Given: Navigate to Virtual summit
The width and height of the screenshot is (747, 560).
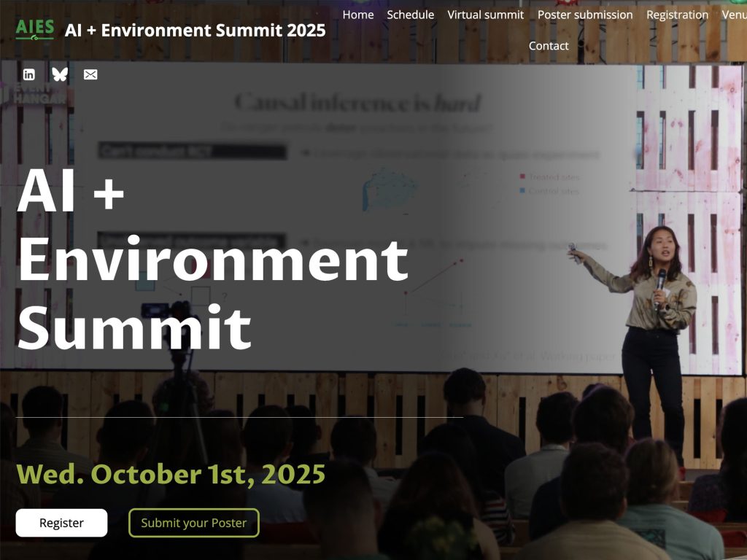Looking at the screenshot, I should pyautogui.click(x=485, y=15).
